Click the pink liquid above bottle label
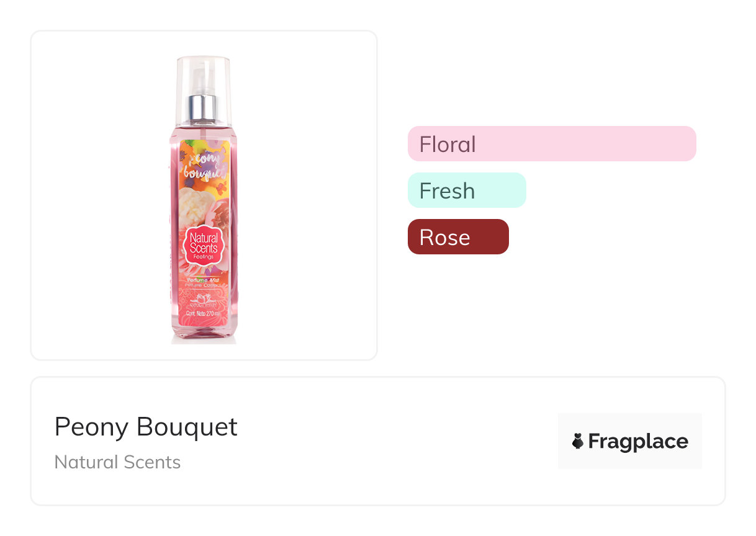 point(204,131)
